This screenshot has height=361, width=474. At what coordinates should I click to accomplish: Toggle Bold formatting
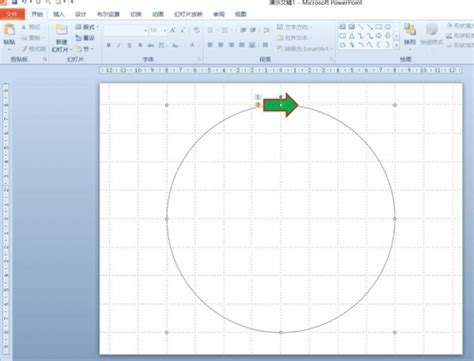(108, 45)
